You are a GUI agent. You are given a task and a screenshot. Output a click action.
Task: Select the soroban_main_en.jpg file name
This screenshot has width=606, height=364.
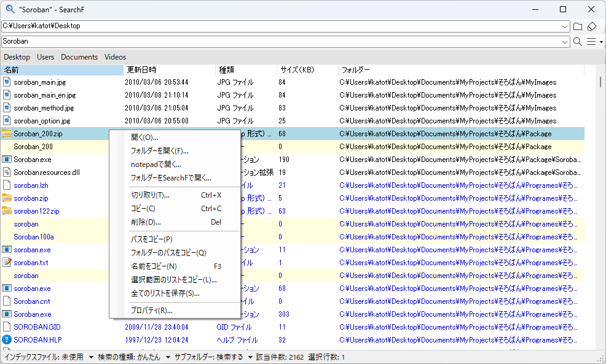[45, 95]
